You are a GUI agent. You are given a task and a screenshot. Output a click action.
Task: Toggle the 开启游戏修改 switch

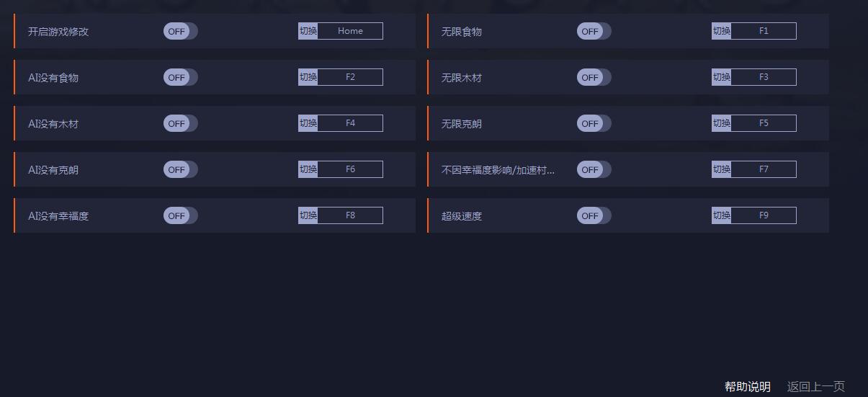[180, 31]
